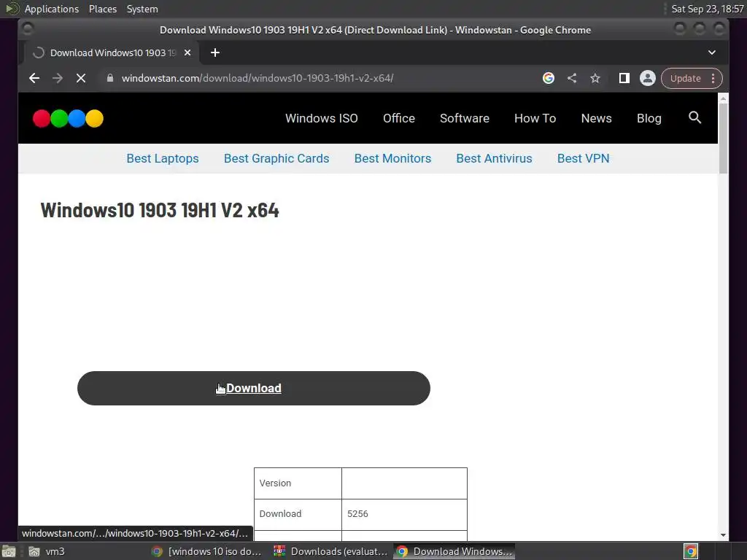747x560 pixels.
Task: Select the Version table cell
Action: 298,483
